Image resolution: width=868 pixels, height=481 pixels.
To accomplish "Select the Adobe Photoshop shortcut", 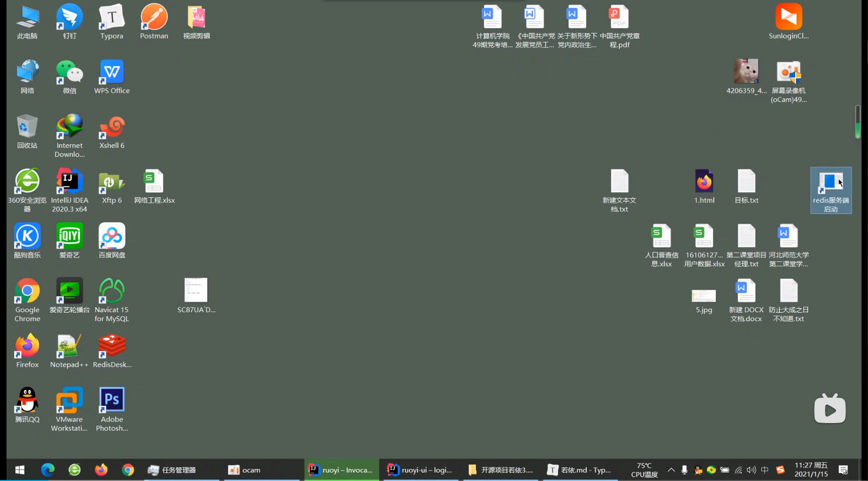I will (112, 410).
